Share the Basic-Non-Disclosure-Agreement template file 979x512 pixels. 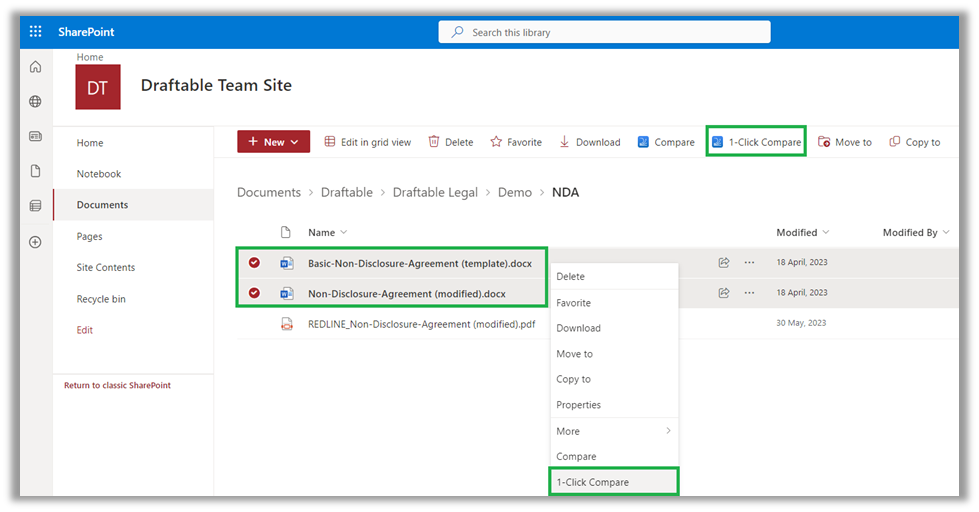point(724,262)
